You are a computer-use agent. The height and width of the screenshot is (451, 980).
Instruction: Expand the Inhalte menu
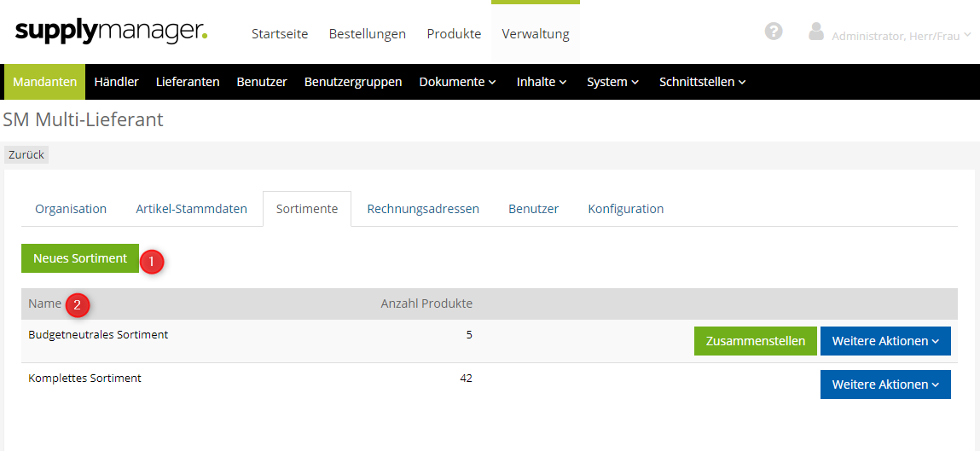point(542,82)
